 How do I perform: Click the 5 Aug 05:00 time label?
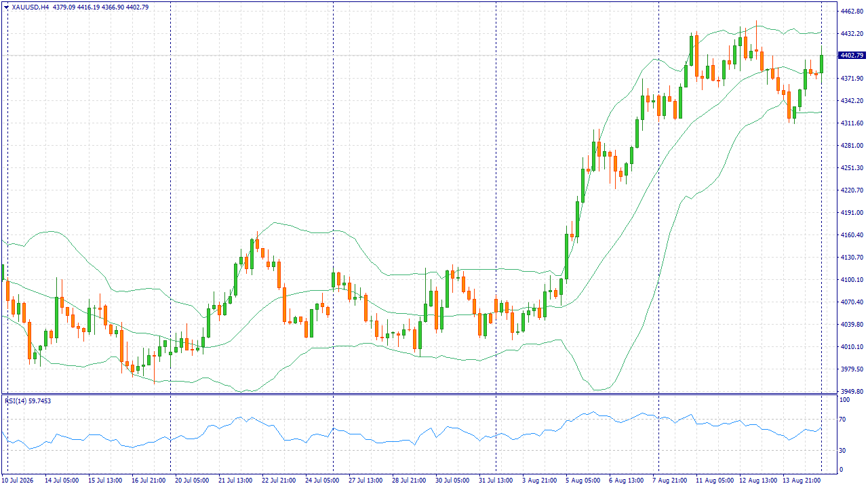[x=583, y=480]
